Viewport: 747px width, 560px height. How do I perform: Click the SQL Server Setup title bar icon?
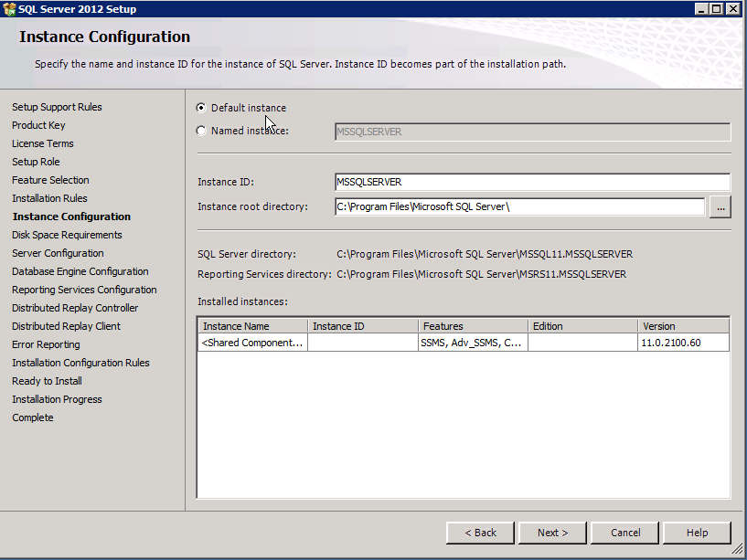(9, 9)
